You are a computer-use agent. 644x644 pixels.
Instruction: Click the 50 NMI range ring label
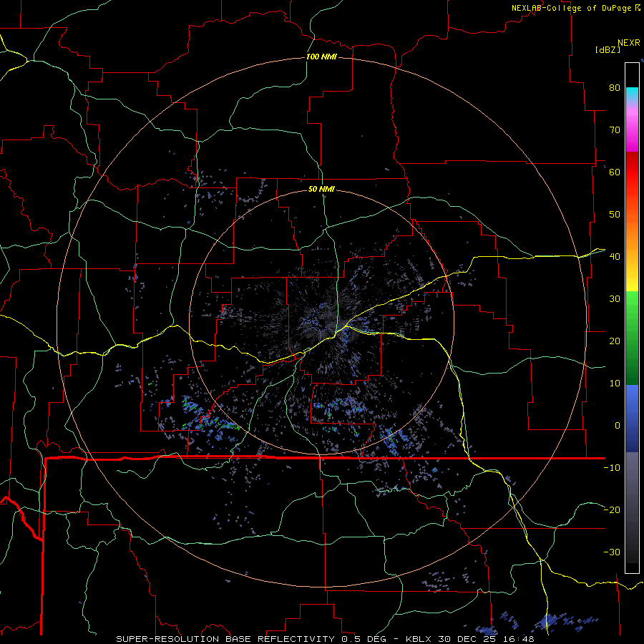[x=321, y=189]
